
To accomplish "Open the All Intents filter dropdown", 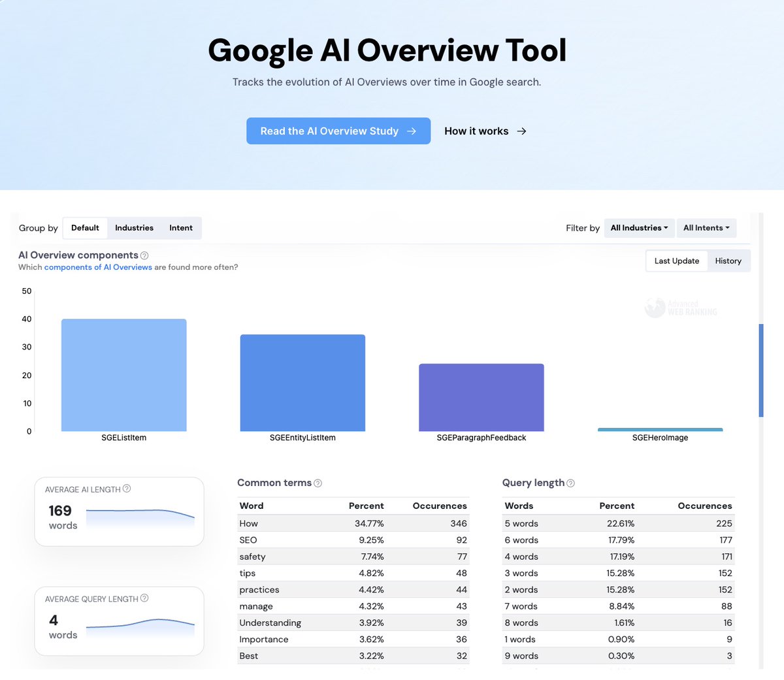I will point(706,228).
